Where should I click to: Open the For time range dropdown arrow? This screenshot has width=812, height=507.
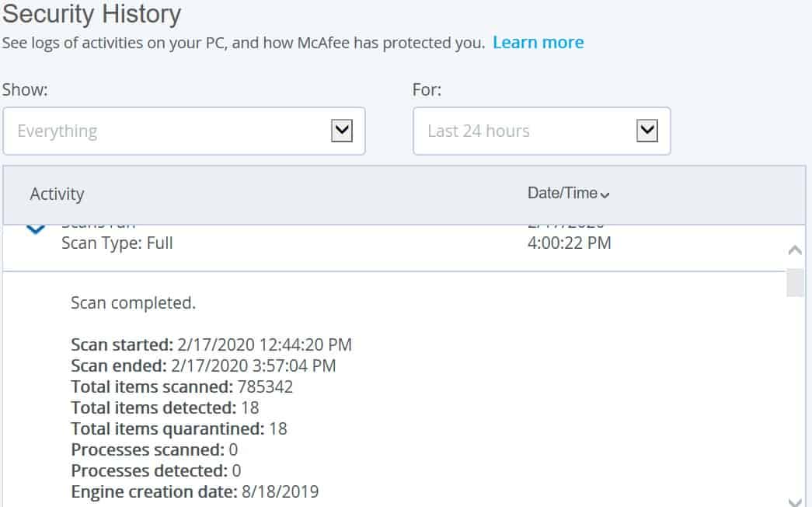[646, 131]
